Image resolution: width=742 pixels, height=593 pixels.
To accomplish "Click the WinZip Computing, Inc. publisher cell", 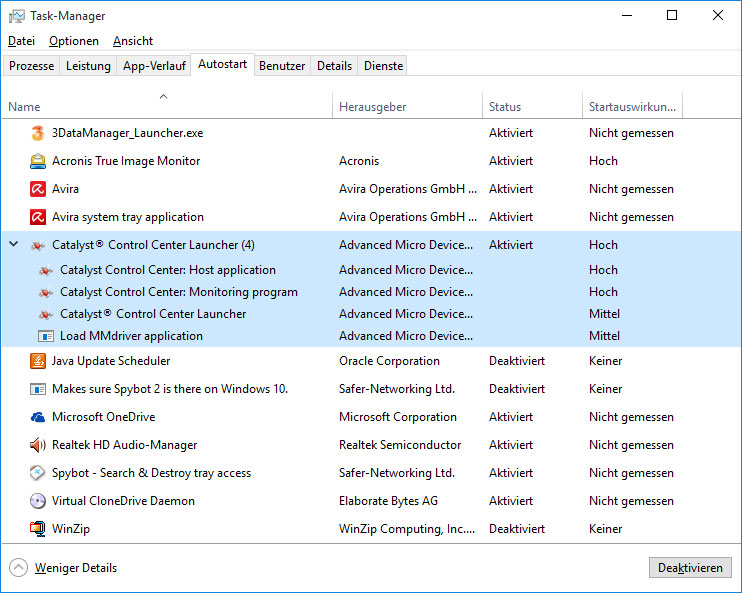I will point(407,529).
